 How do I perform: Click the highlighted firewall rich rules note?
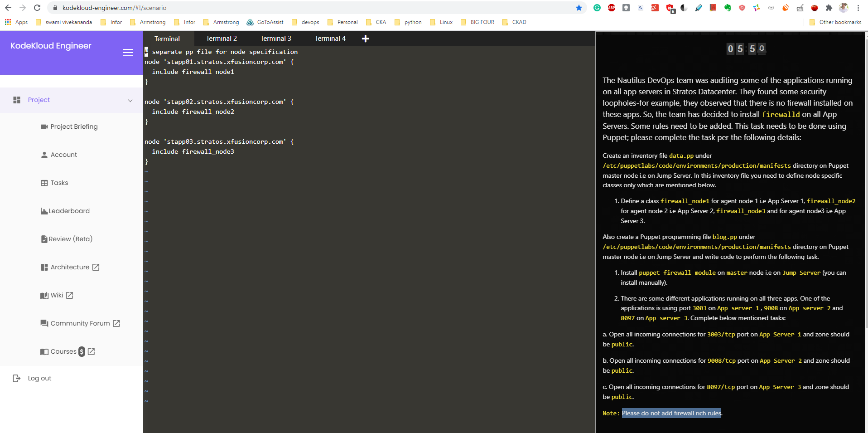[672, 413]
